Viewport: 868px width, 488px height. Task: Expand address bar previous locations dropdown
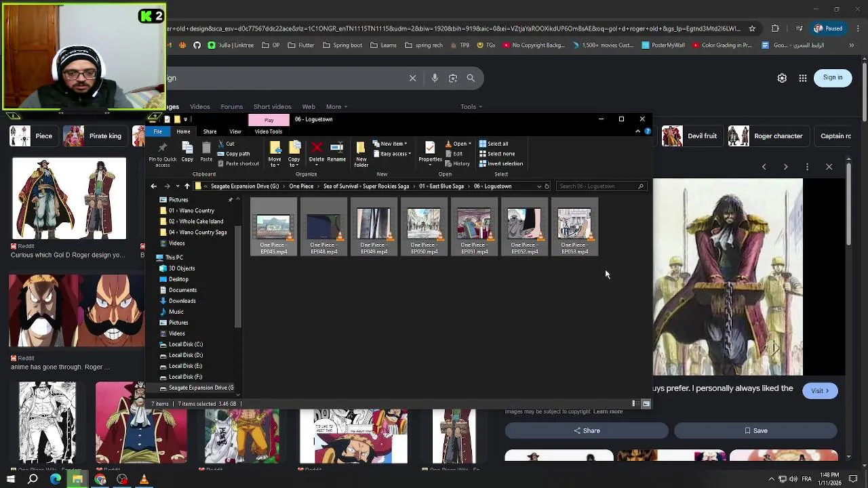point(539,186)
